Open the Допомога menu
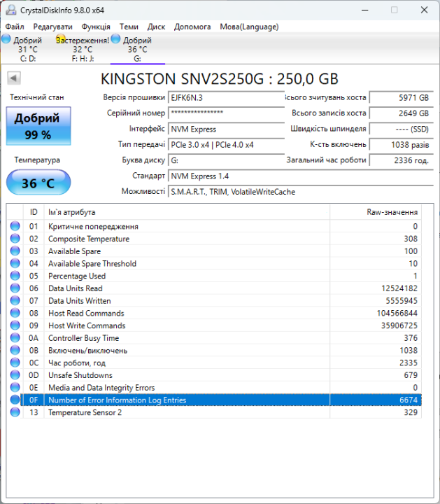440x504 pixels. point(192,27)
